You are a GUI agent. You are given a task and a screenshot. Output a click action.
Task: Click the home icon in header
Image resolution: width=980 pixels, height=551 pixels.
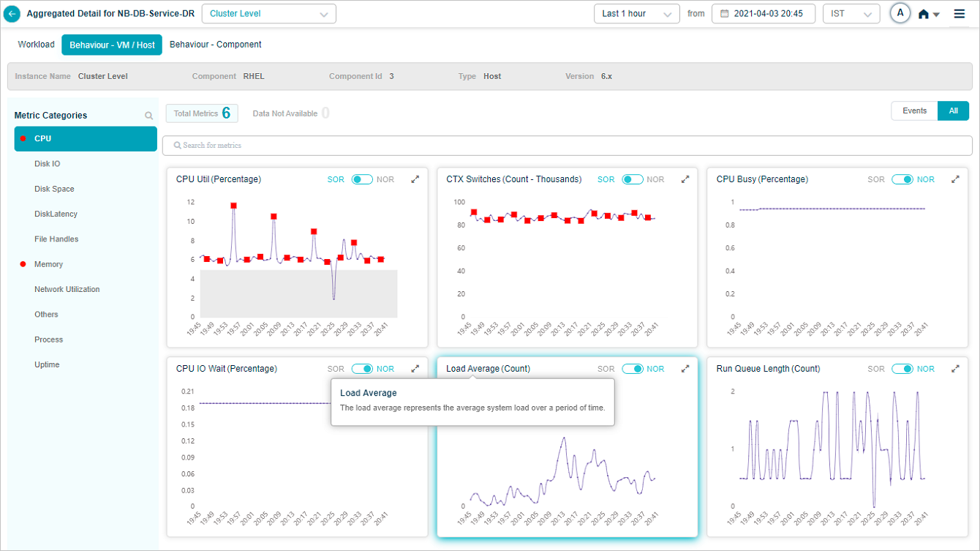(x=924, y=14)
